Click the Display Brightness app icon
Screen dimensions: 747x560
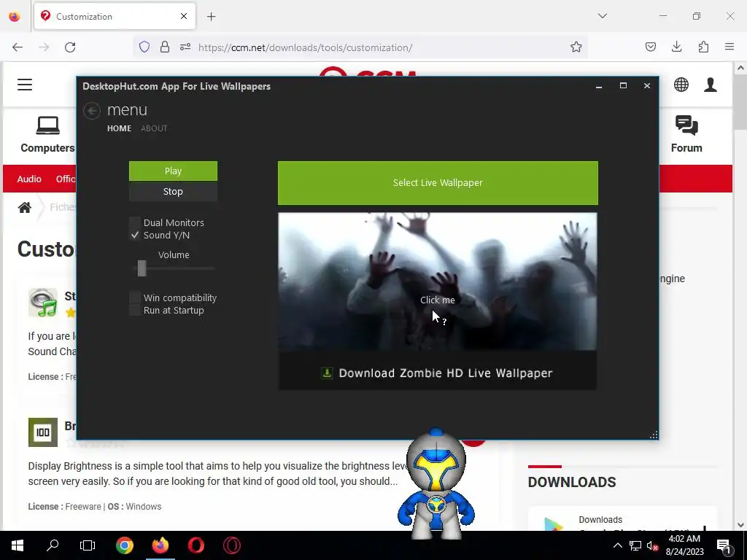point(43,432)
